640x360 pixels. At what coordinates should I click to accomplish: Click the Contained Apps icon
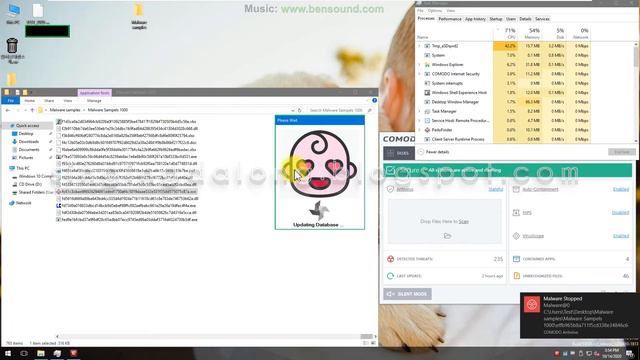pos(516,259)
